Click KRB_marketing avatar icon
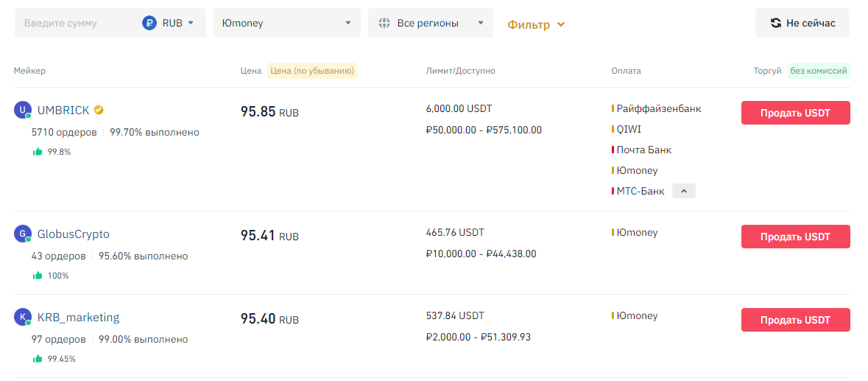Screen dimensions: 868x381 (22, 317)
